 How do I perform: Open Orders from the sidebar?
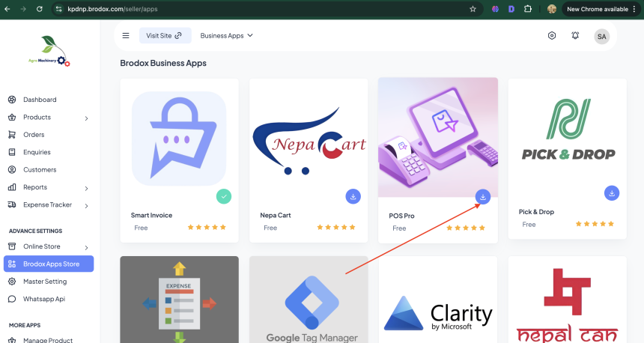coord(34,135)
